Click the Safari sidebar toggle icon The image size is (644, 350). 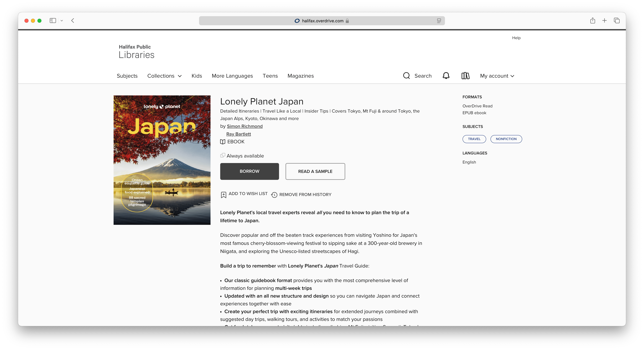[53, 21]
